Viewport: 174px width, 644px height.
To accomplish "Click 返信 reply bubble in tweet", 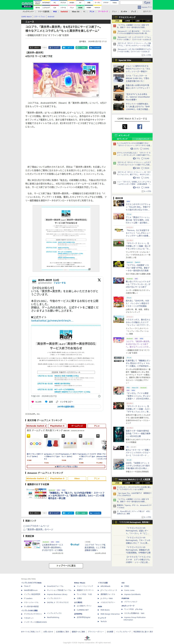I will 49,402.
